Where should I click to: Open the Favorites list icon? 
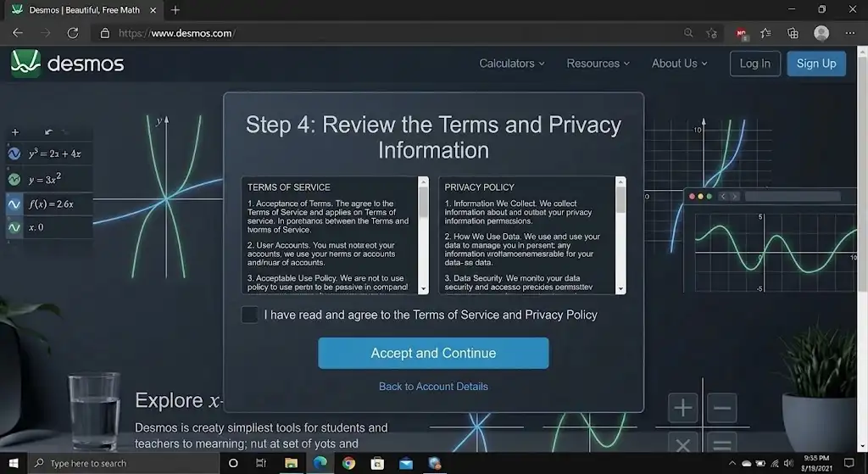pyautogui.click(x=765, y=33)
